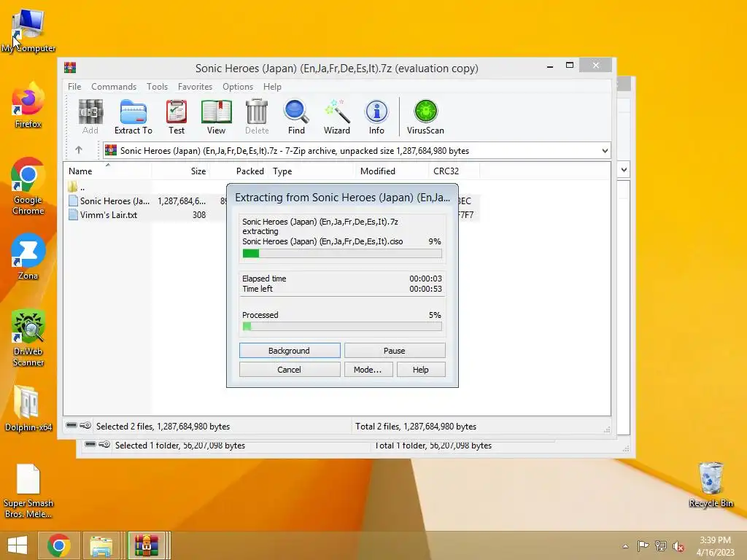The width and height of the screenshot is (747, 560).
Task: Open the Options menu
Action: point(238,87)
